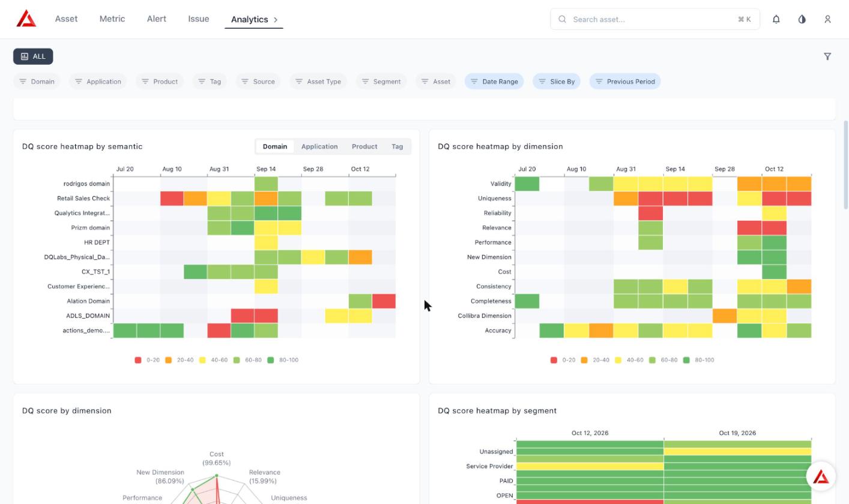Click the green Cost heatmap cell

click(774, 272)
